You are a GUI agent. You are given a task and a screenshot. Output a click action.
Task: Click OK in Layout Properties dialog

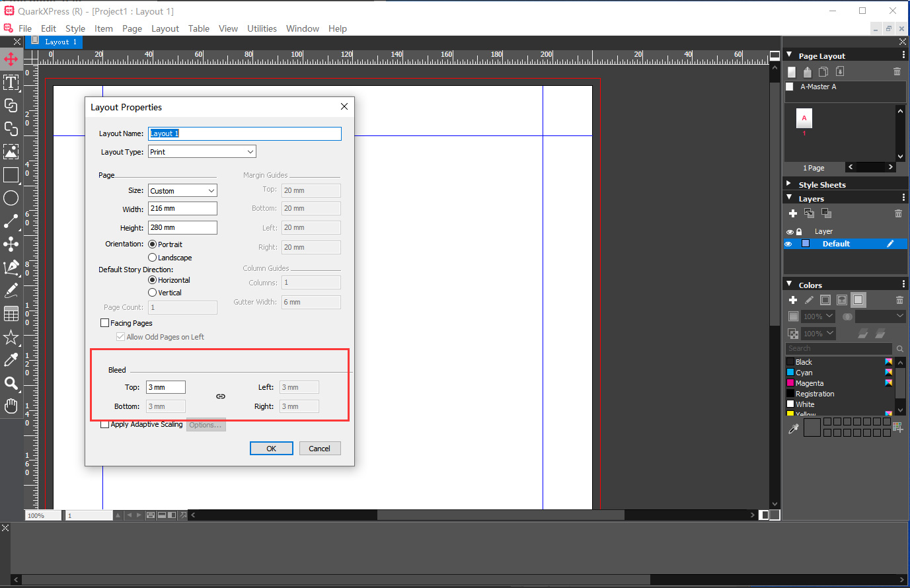(x=272, y=449)
